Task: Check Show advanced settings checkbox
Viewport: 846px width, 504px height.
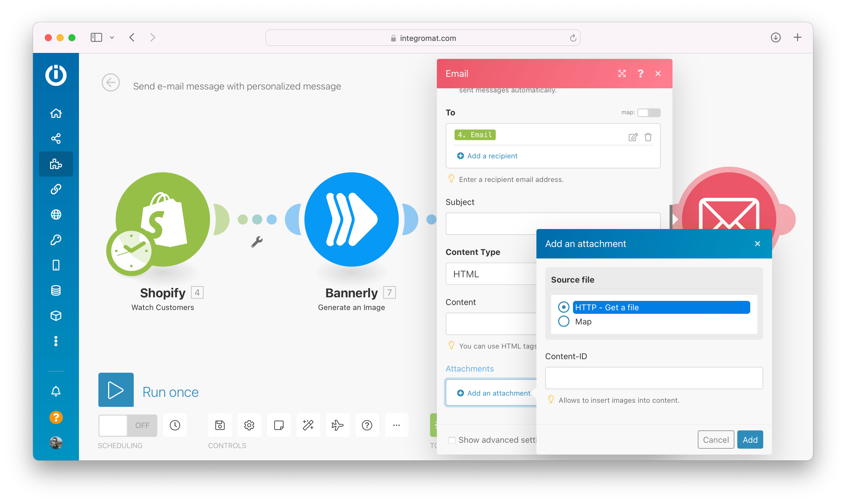Action: coord(452,440)
